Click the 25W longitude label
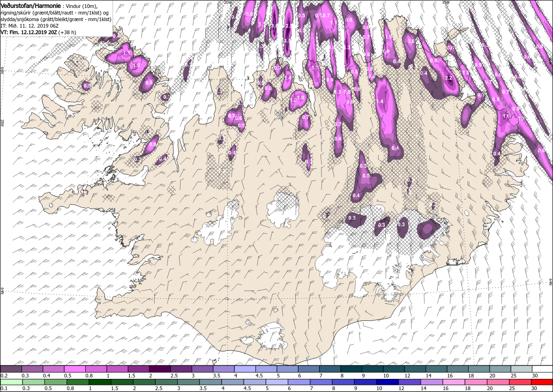553x392 pixels. [2, 123]
